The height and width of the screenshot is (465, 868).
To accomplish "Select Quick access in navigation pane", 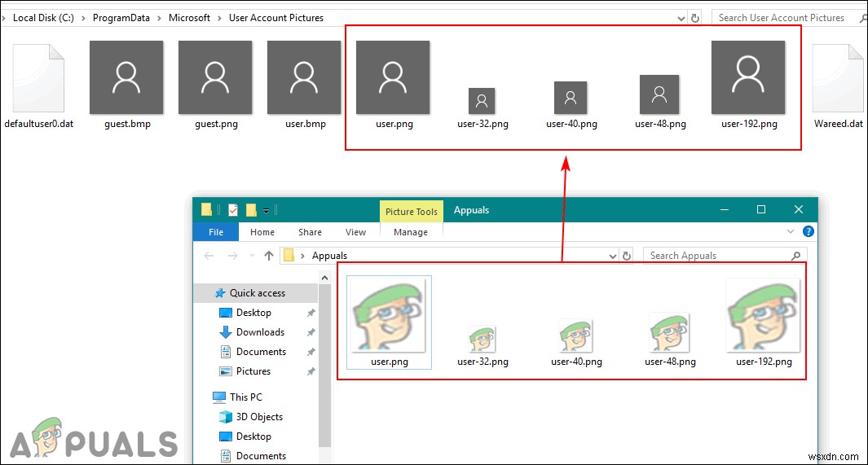I will point(258,293).
